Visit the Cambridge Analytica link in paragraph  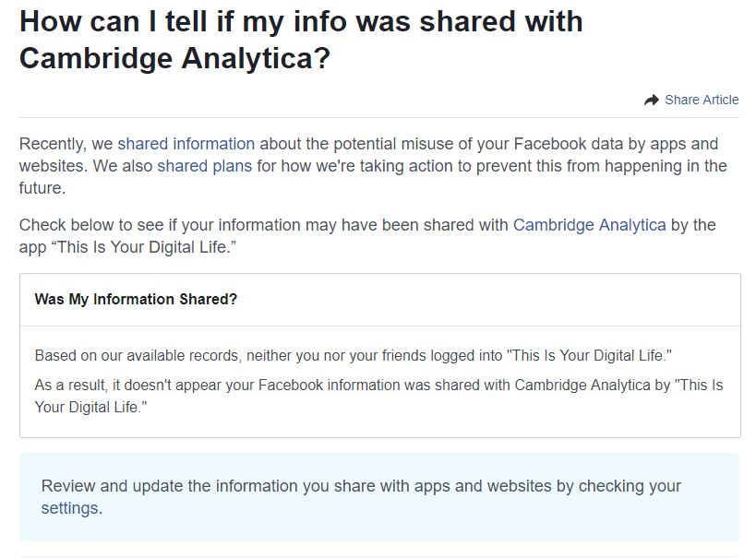pos(589,225)
